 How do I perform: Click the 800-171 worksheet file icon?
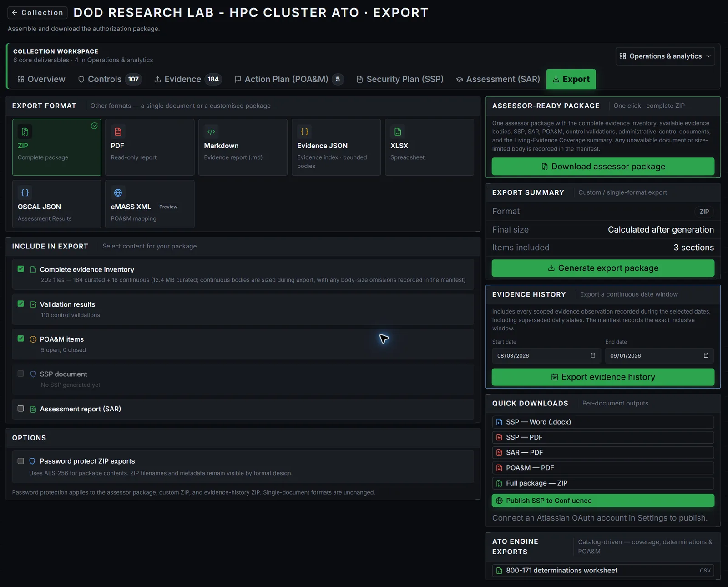(x=499, y=571)
